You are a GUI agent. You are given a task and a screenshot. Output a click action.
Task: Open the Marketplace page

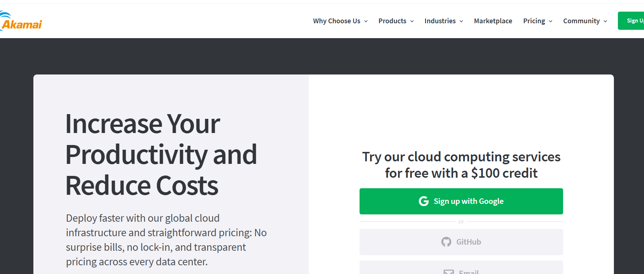(x=493, y=21)
